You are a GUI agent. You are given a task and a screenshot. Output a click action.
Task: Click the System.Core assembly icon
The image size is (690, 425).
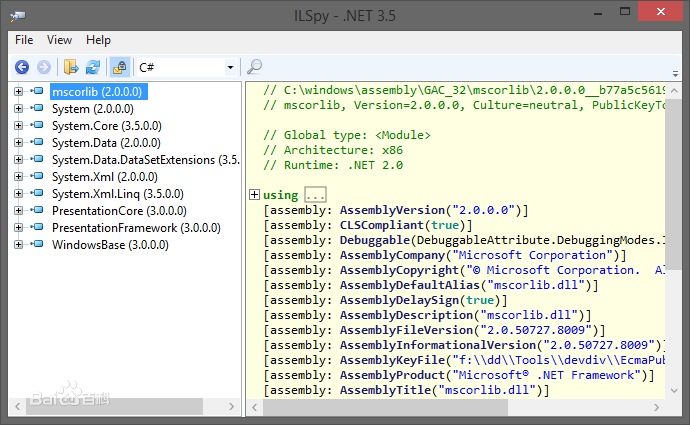coord(37,125)
